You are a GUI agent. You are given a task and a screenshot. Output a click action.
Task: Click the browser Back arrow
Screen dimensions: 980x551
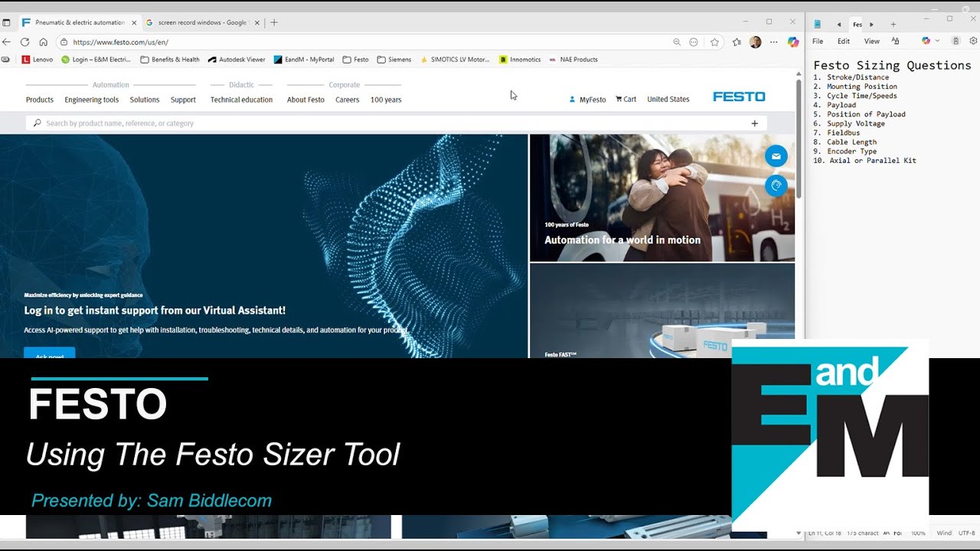(x=7, y=42)
